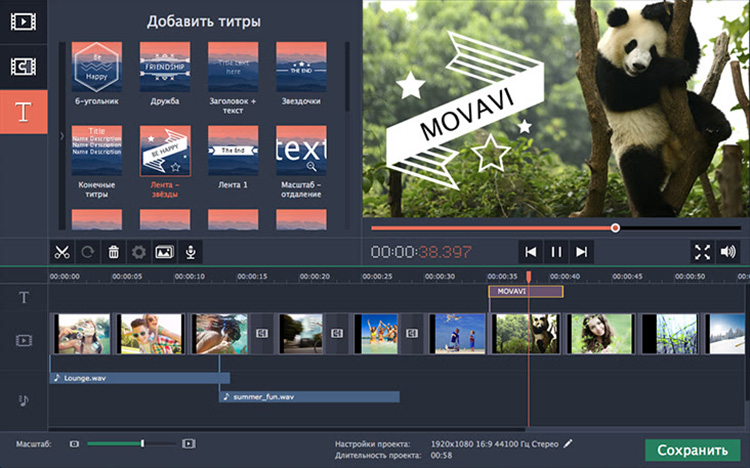Edit project settings with pencil icon
This screenshot has width=750, height=468.
[569, 442]
